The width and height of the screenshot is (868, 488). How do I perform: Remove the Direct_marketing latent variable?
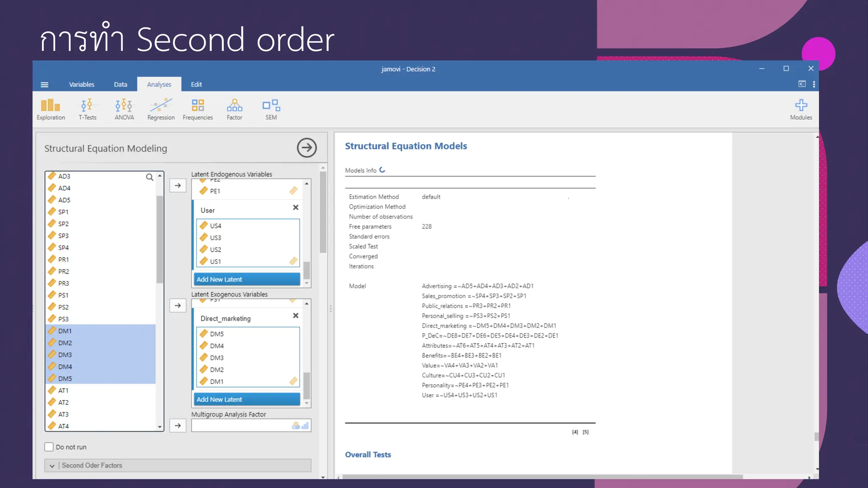click(x=295, y=316)
